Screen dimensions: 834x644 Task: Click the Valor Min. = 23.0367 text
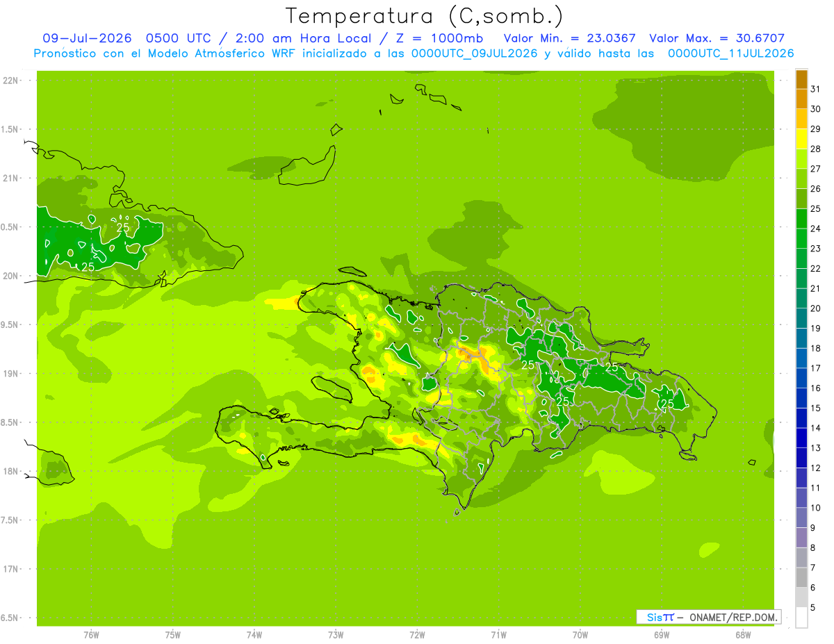click(x=569, y=38)
